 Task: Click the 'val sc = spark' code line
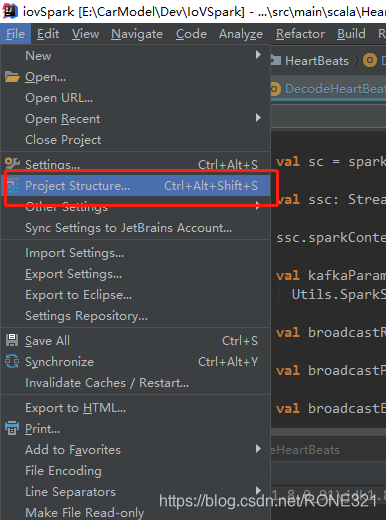pos(331,162)
